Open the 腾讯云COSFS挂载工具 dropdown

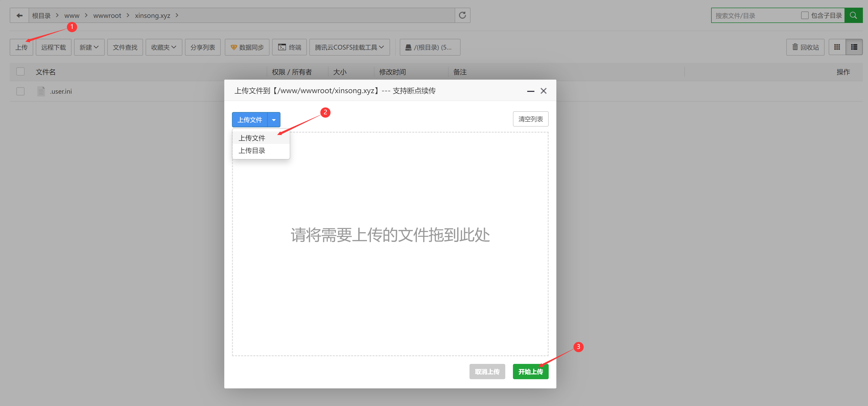click(349, 47)
